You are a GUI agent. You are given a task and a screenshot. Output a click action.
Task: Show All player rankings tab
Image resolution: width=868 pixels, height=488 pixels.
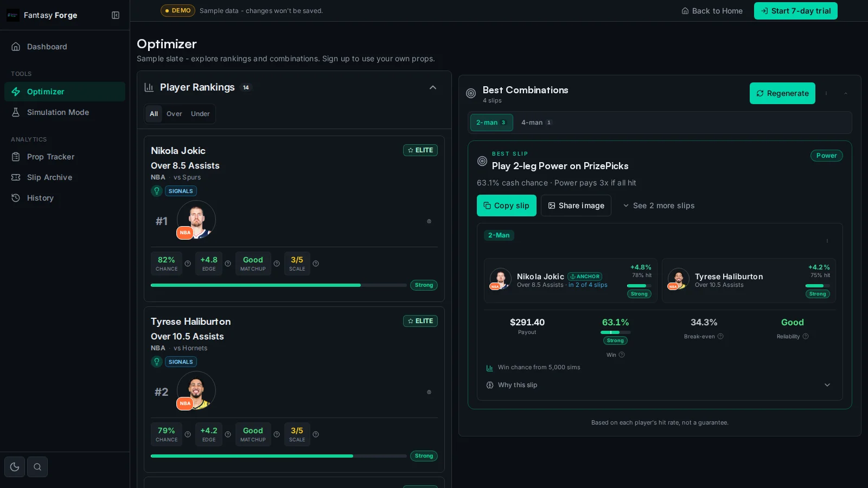tap(154, 114)
